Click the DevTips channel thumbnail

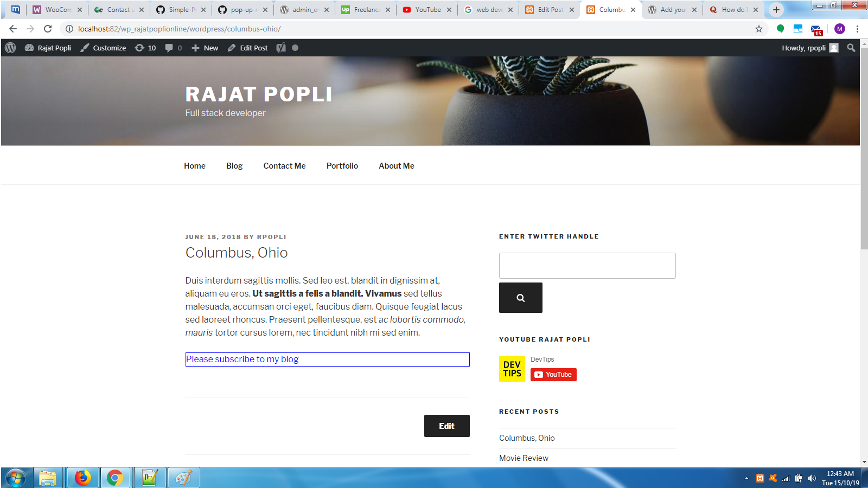click(512, 369)
